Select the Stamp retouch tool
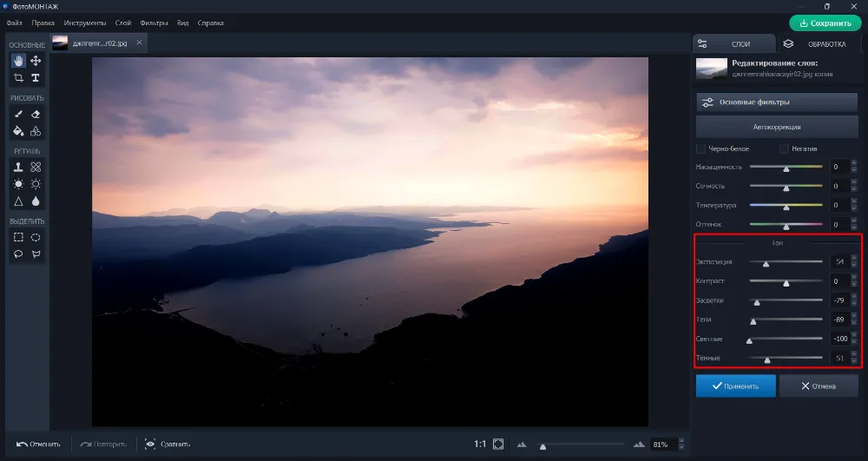Image resolution: width=868 pixels, height=461 pixels. (x=18, y=167)
